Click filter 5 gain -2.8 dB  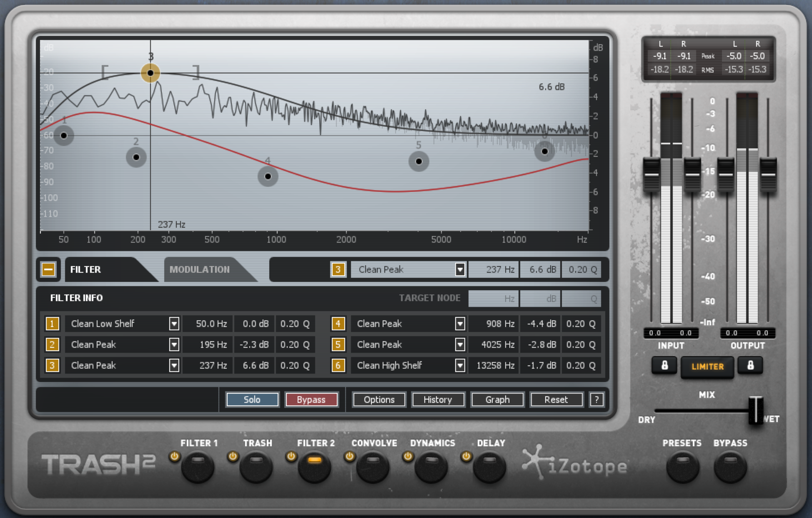pos(540,344)
